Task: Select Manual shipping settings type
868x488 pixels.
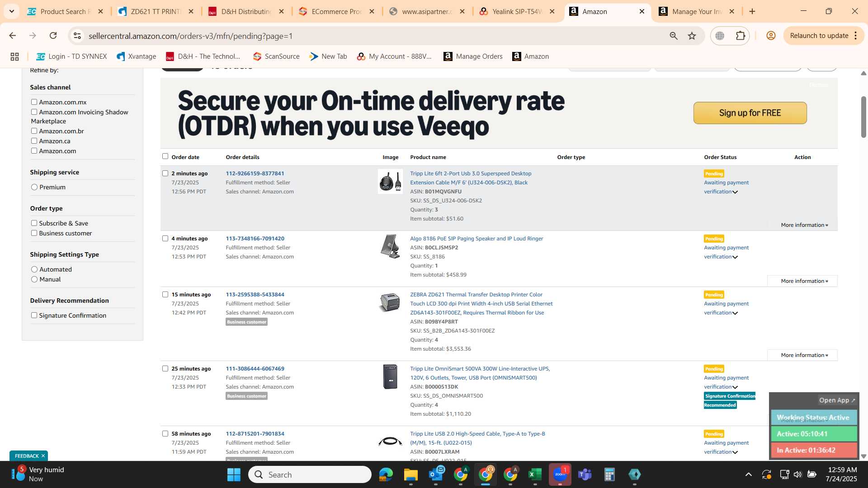Action: point(34,279)
